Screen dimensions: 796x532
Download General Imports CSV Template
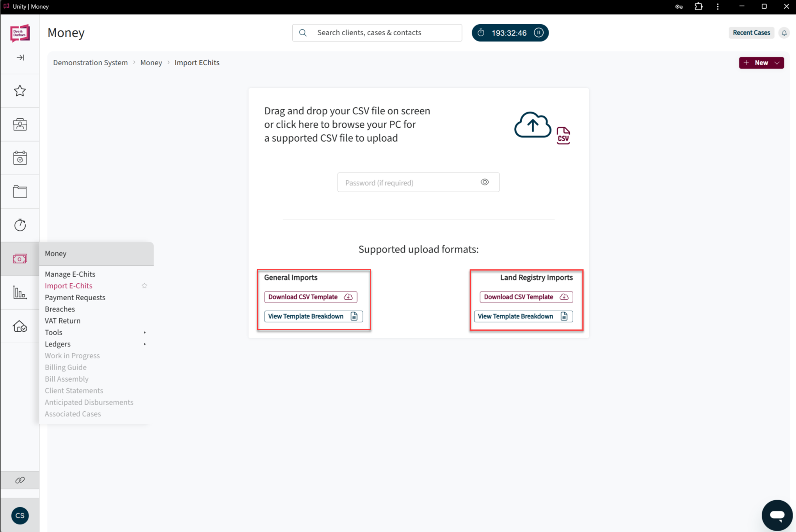[x=311, y=297]
